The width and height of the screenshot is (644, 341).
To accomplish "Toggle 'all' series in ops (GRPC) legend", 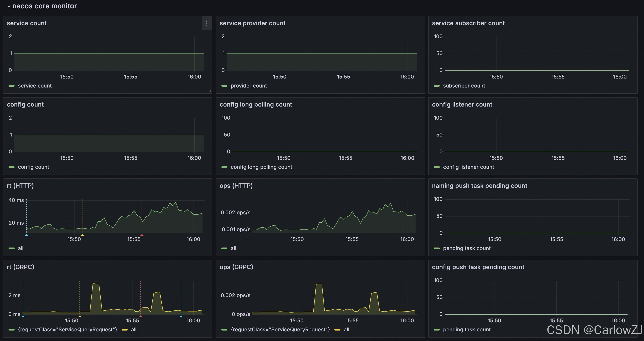I will tap(346, 329).
